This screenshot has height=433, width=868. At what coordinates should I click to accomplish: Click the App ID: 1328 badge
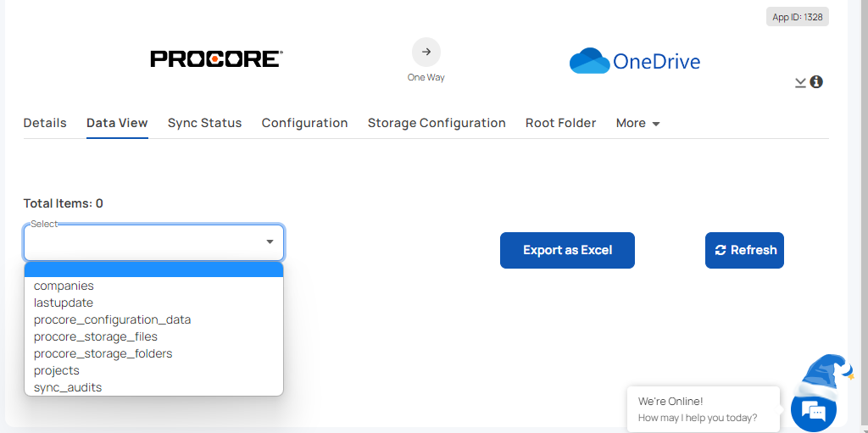coord(797,17)
